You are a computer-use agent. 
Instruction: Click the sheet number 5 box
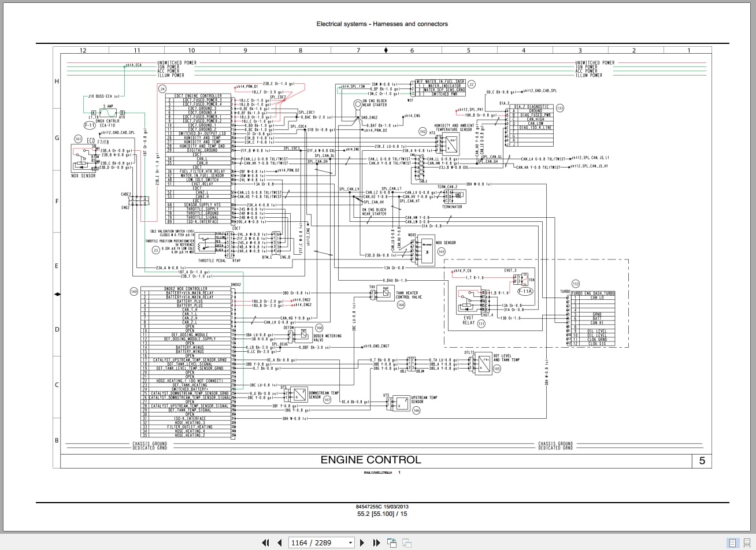[x=702, y=460]
